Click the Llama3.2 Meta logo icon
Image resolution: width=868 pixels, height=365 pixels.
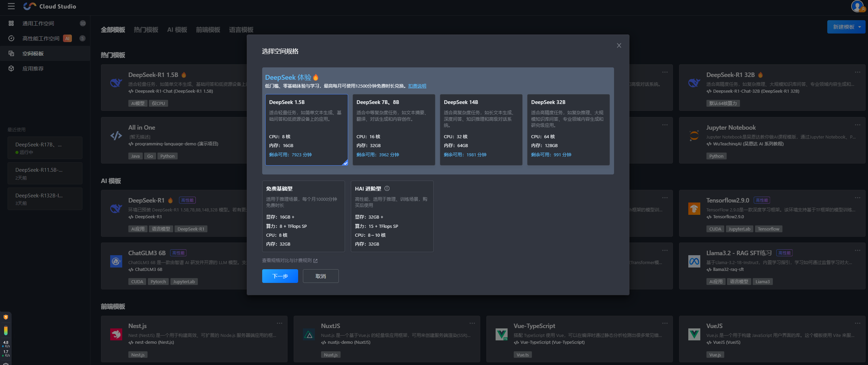[x=694, y=261]
